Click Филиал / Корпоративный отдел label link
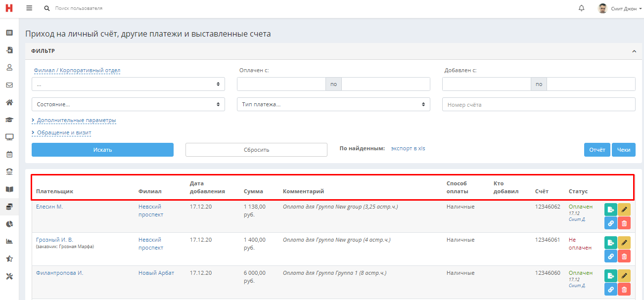Screen dimensions: 644x300 [x=77, y=70]
